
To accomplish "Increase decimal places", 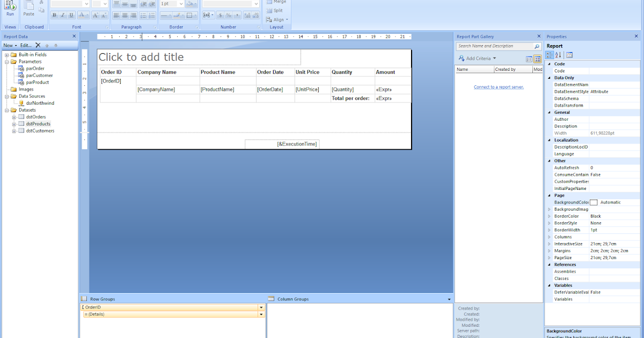I will [x=247, y=15].
